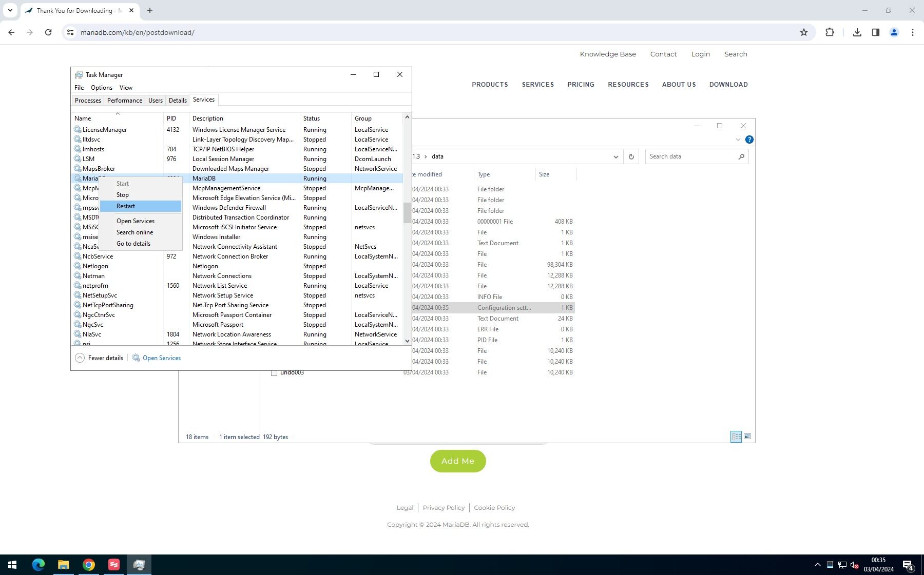The image size is (924, 575).
Task: Sort files by the Size column header
Action: pyautogui.click(x=555, y=174)
